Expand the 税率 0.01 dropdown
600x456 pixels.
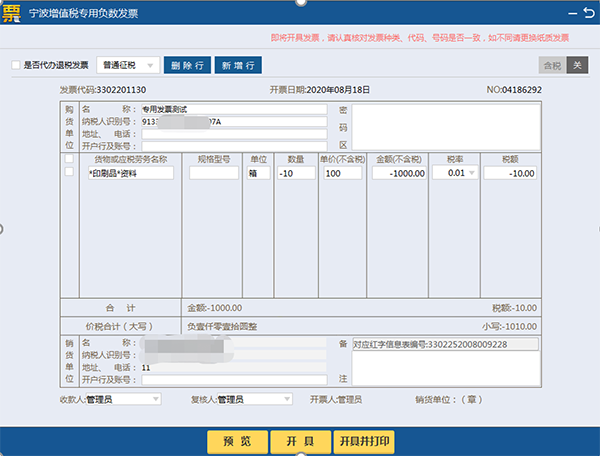(471, 173)
